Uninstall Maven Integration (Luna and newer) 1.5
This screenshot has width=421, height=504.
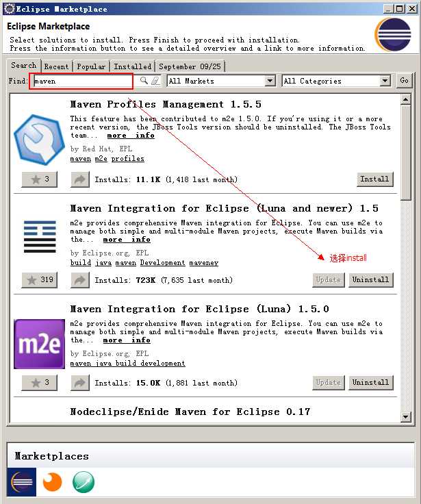pyautogui.click(x=371, y=279)
